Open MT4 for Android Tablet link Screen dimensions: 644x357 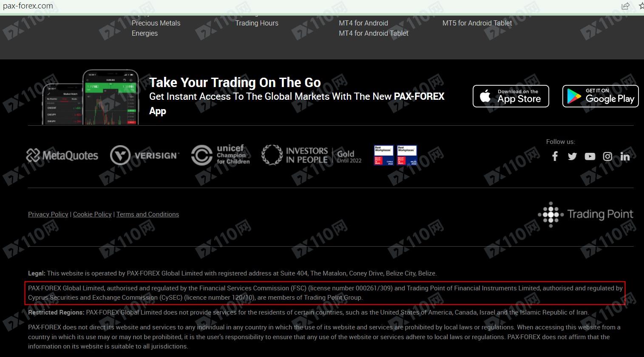click(x=373, y=33)
